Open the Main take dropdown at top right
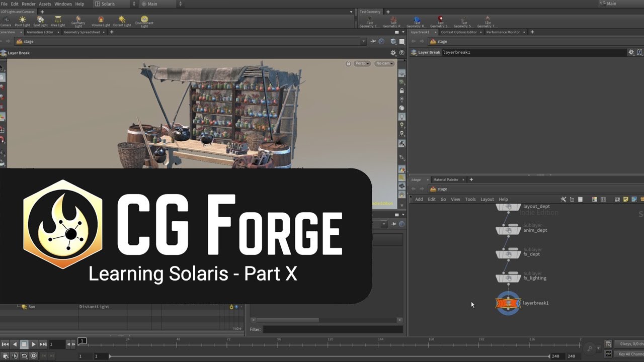 [621, 4]
